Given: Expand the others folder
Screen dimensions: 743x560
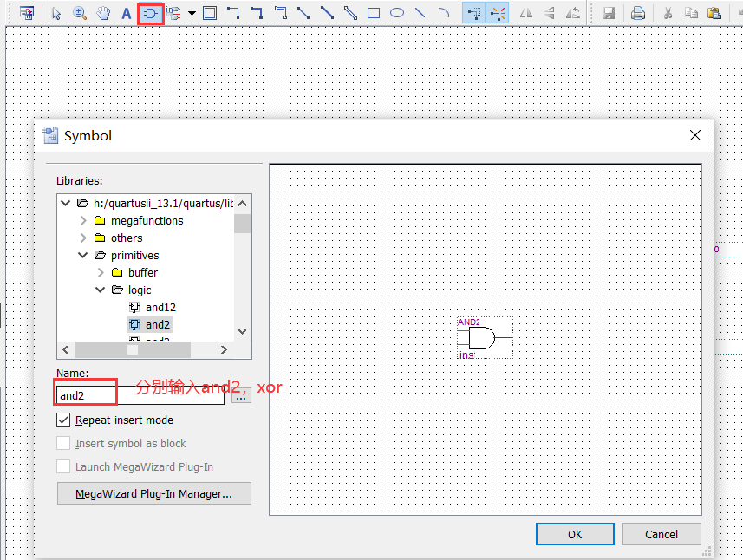Looking at the screenshot, I should point(83,238).
